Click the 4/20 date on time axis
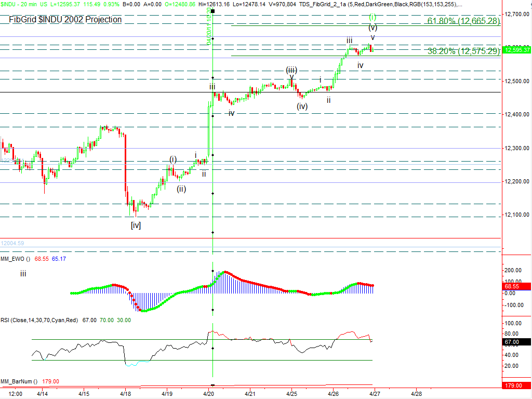 pyautogui.click(x=209, y=394)
